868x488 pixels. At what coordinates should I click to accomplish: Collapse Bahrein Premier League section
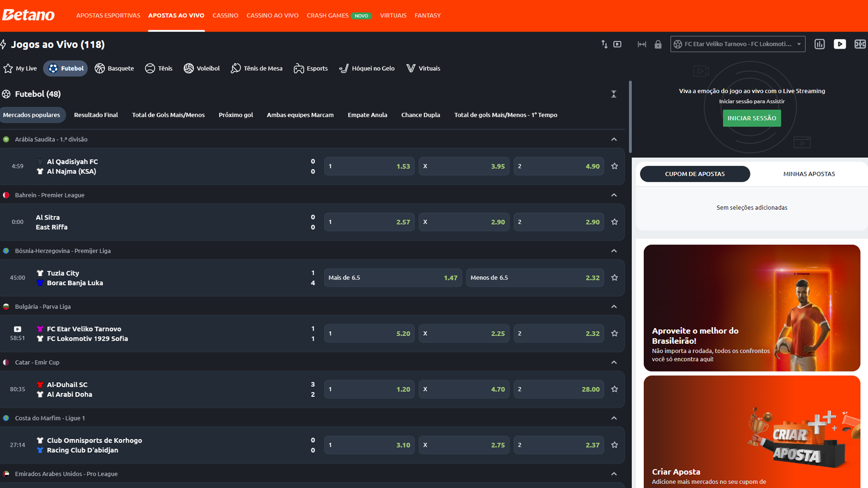[x=613, y=195]
